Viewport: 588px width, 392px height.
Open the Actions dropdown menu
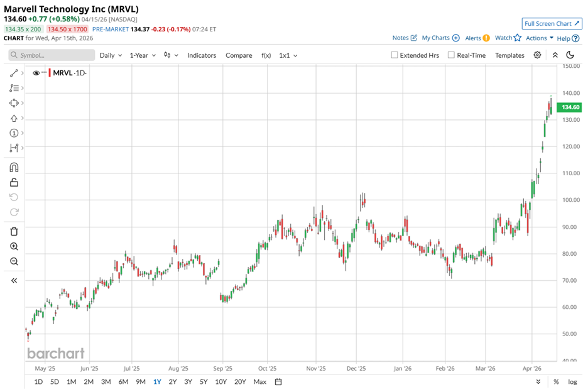click(x=540, y=38)
